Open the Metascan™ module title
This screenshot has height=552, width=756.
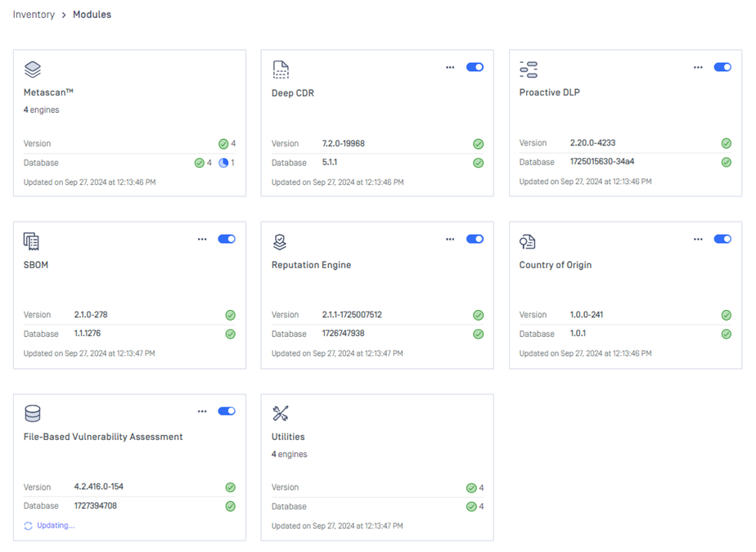[48, 93]
